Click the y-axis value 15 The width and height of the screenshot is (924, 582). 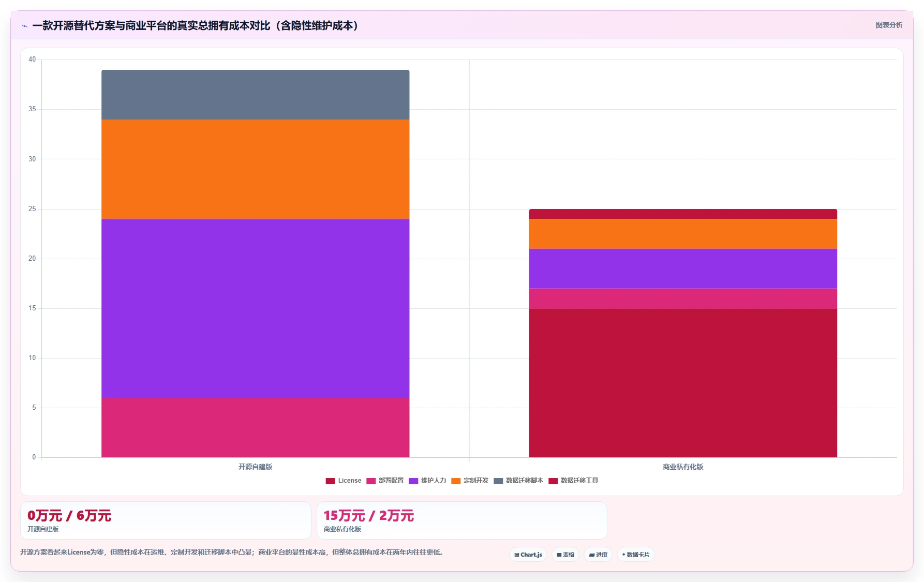click(32, 308)
